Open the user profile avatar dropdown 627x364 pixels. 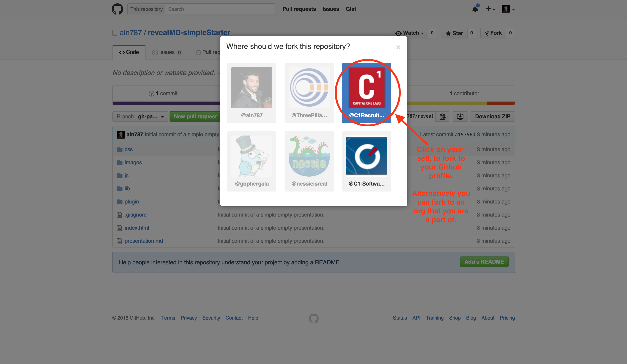(x=508, y=9)
